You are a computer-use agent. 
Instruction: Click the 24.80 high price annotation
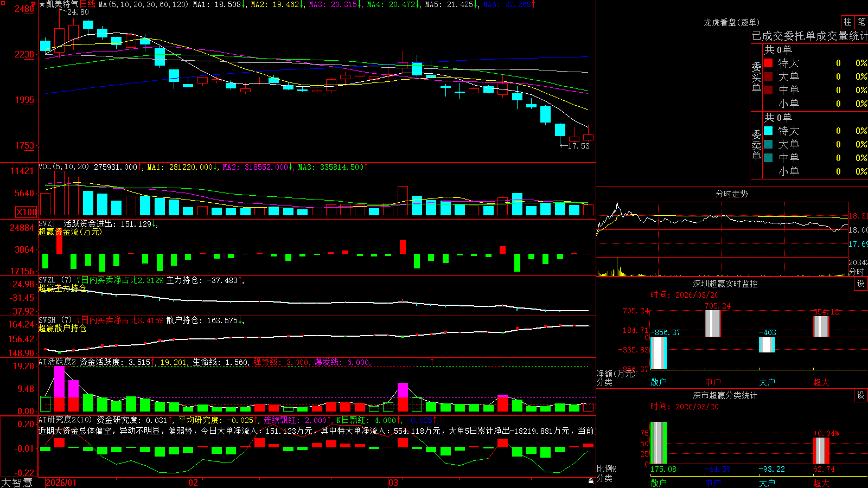tap(78, 12)
